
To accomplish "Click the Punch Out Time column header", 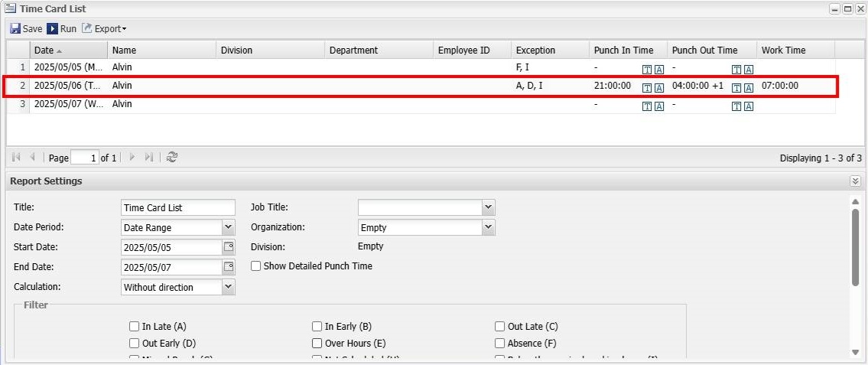I will coord(712,50).
